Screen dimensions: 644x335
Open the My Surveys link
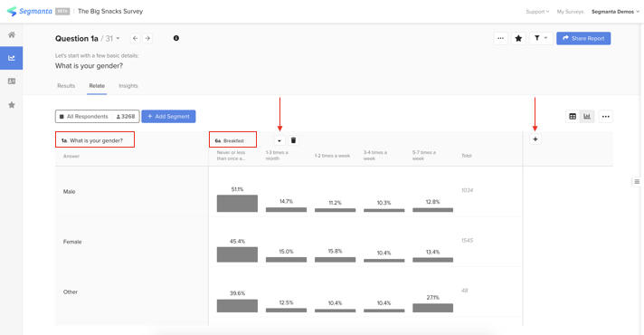click(x=570, y=12)
